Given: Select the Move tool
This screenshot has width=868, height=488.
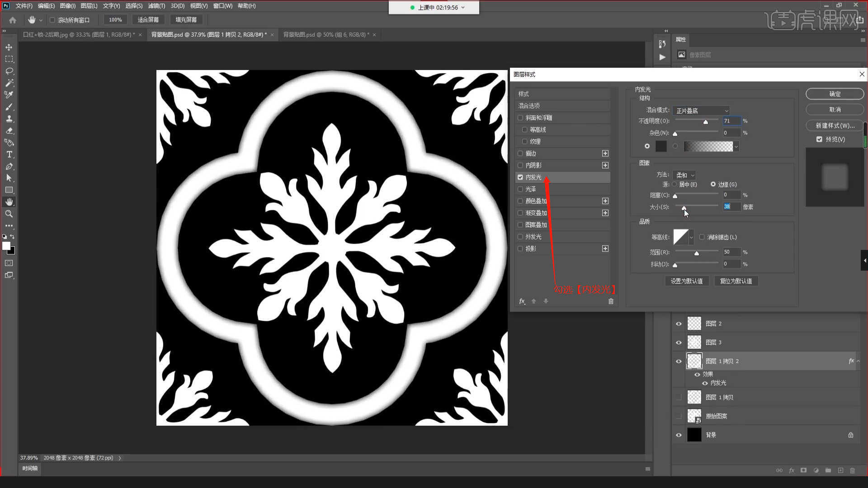Looking at the screenshot, I should tap(9, 47).
